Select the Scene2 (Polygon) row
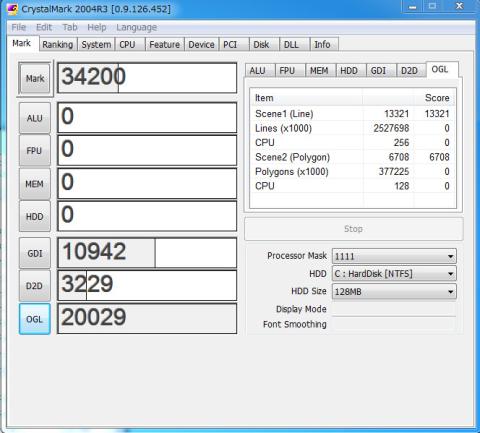 tap(353, 157)
